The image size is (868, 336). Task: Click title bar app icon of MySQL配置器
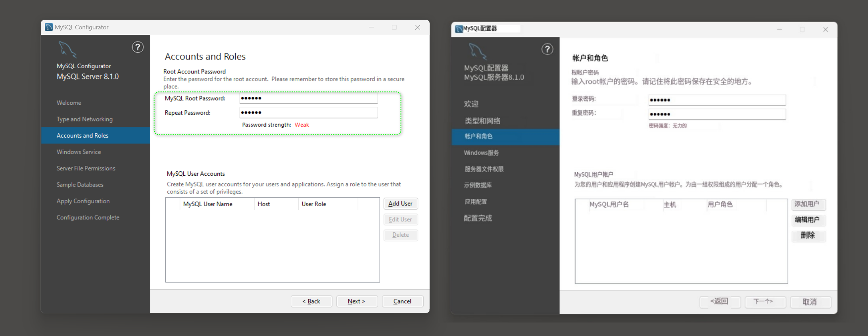click(459, 29)
